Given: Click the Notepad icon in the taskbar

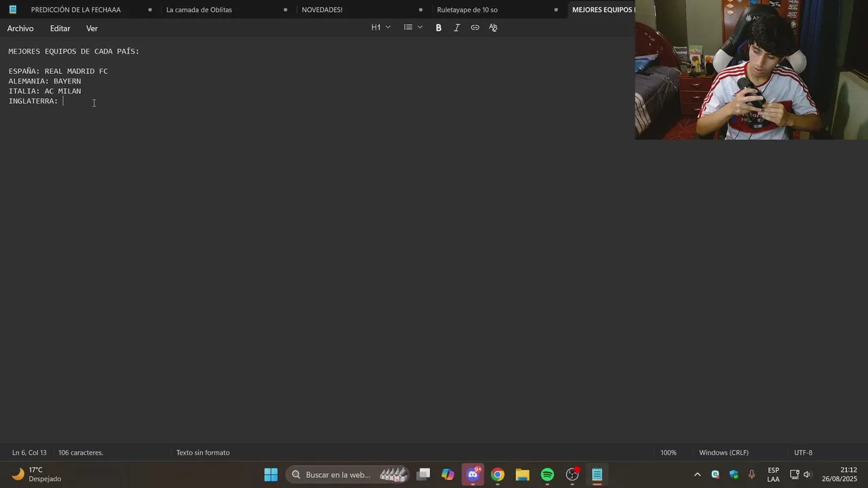Looking at the screenshot, I should 597,474.
